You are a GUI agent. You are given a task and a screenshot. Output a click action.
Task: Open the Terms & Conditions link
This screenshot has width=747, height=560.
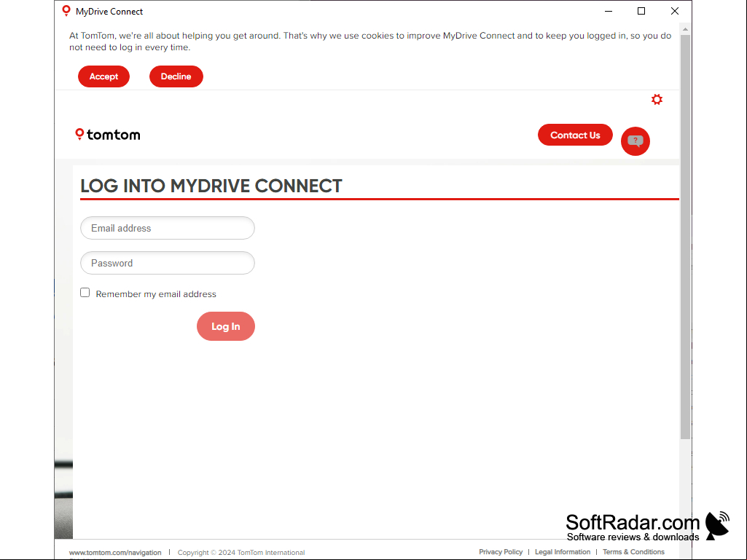coord(633,552)
